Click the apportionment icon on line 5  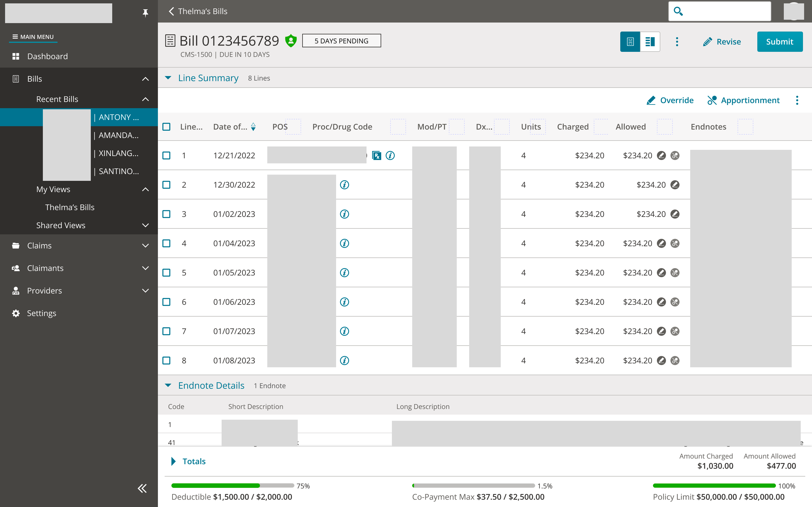tap(675, 273)
